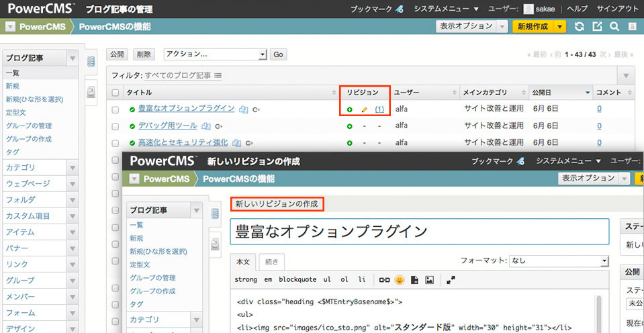This screenshot has width=644, height=333.
Task: Select 定型文 in back window sidebar
Action: [x=16, y=113]
